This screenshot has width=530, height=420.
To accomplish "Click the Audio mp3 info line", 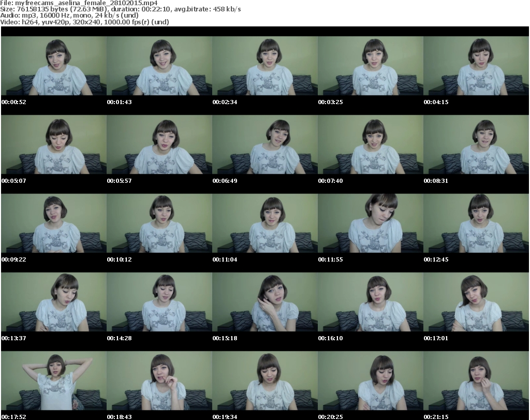I will coord(69,15).
